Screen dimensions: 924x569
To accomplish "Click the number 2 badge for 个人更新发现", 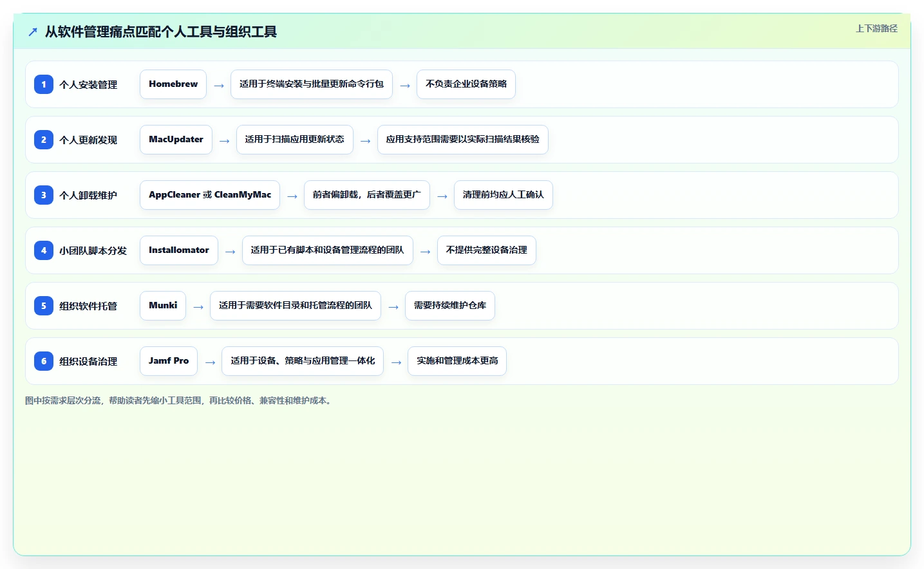I will coord(44,140).
